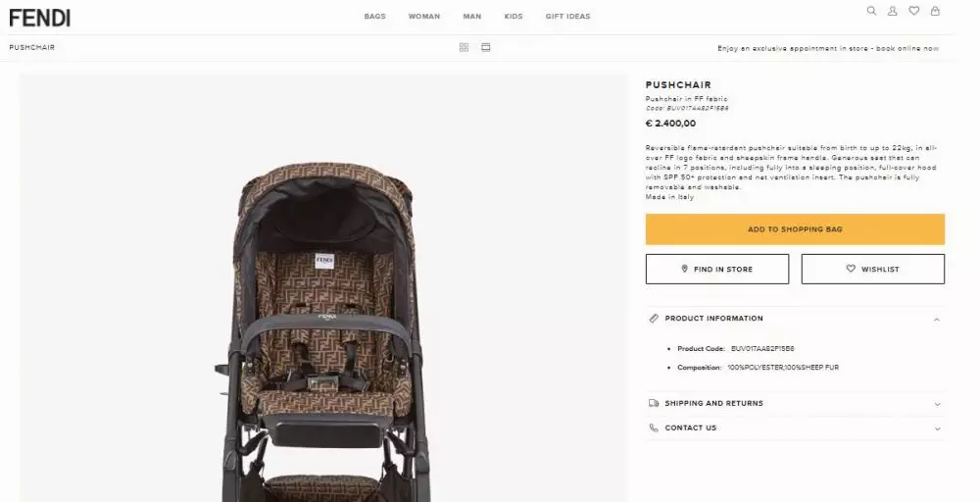Switch to single image view
980x502 pixels.
[485, 47]
